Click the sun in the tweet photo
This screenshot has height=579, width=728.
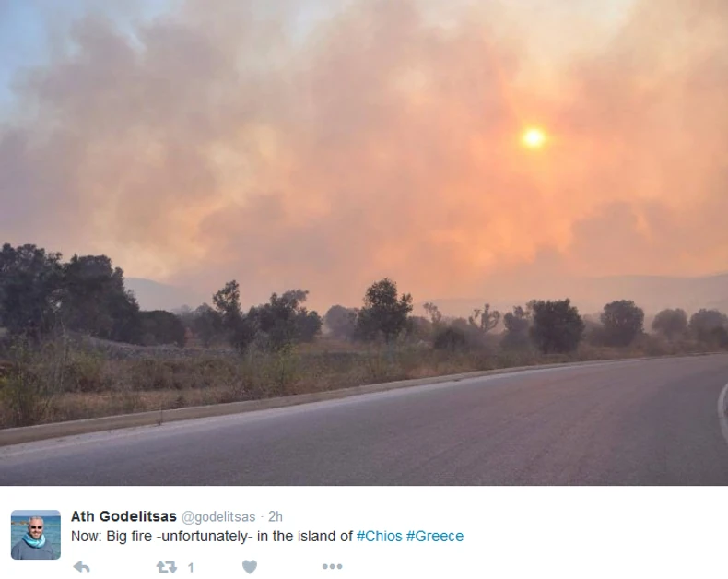[534, 138]
